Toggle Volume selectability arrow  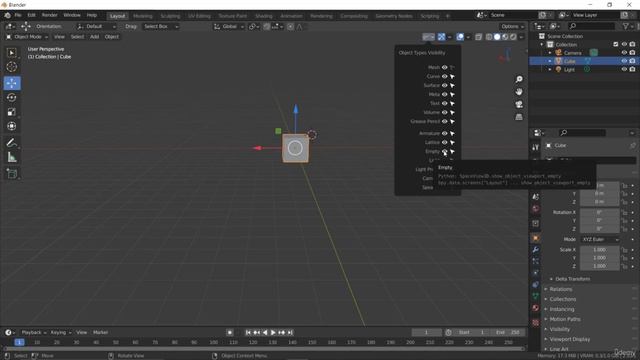point(452,112)
